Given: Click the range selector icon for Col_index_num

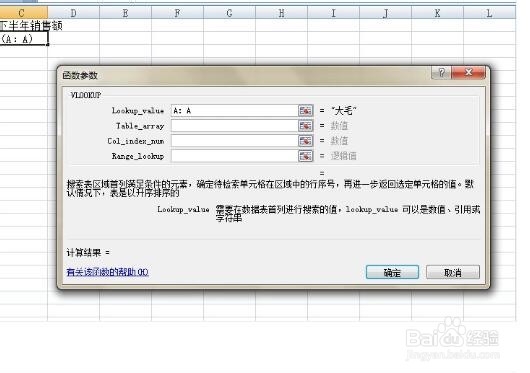Looking at the screenshot, I should click(306, 141).
